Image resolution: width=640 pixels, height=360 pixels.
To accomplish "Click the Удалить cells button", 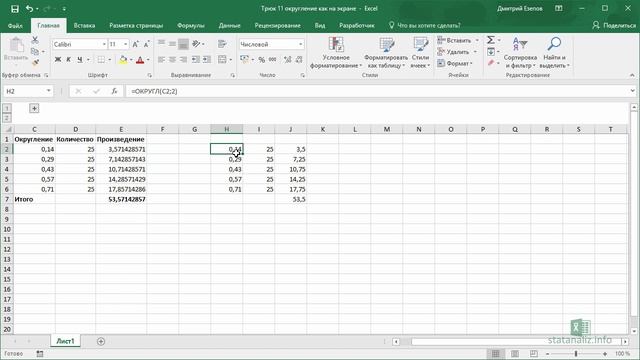I will (457, 52).
